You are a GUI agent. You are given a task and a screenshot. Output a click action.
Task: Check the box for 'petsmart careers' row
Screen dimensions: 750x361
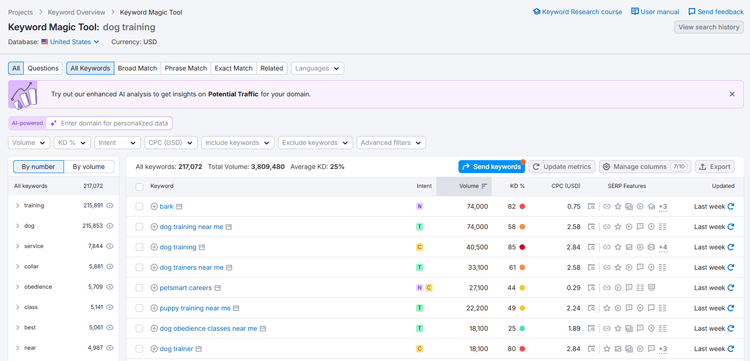coord(139,288)
